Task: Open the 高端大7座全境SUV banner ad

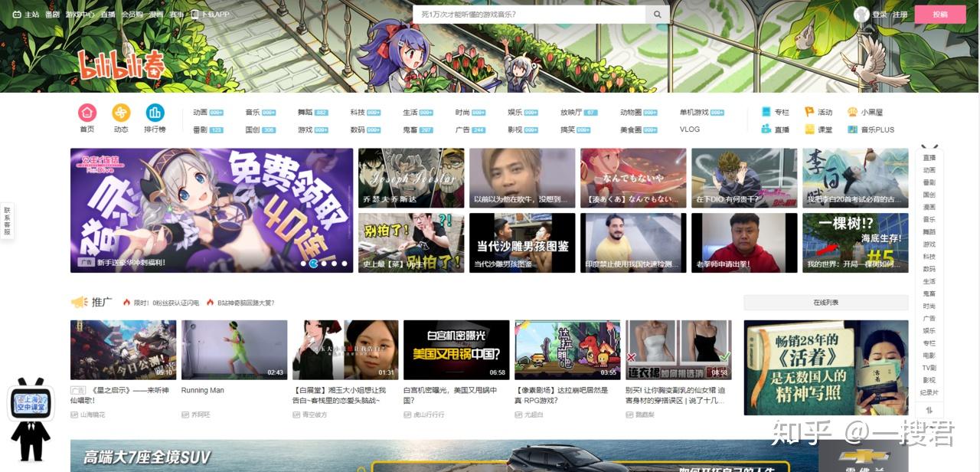Action: click(490, 456)
